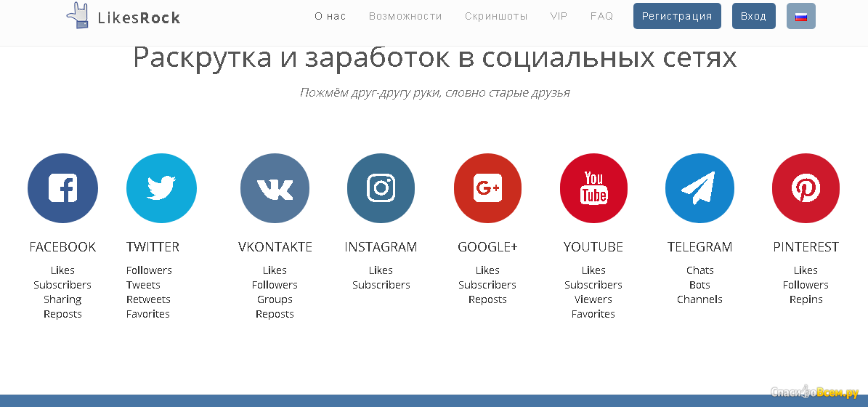Open the VIP menu item
Image resolution: width=868 pixels, height=407 pixels.
[559, 16]
